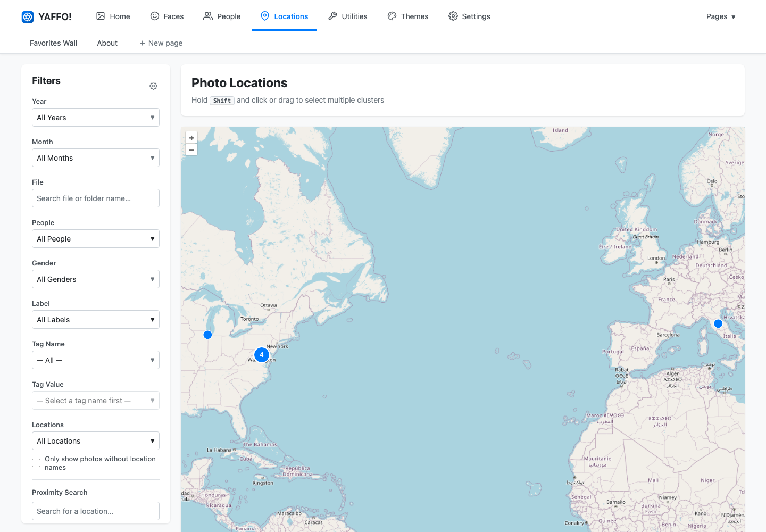
Task: Open the Themes palette page
Action: (408, 16)
